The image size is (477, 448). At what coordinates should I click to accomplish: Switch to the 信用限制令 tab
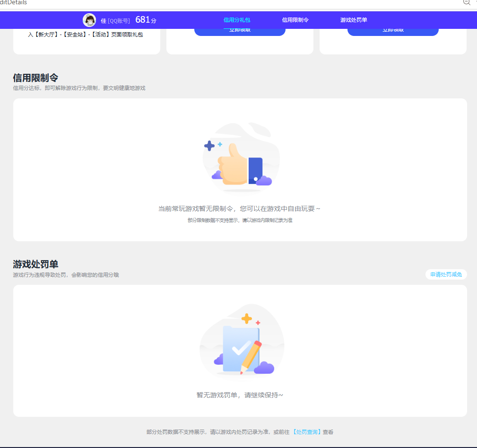tap(295, 20)
